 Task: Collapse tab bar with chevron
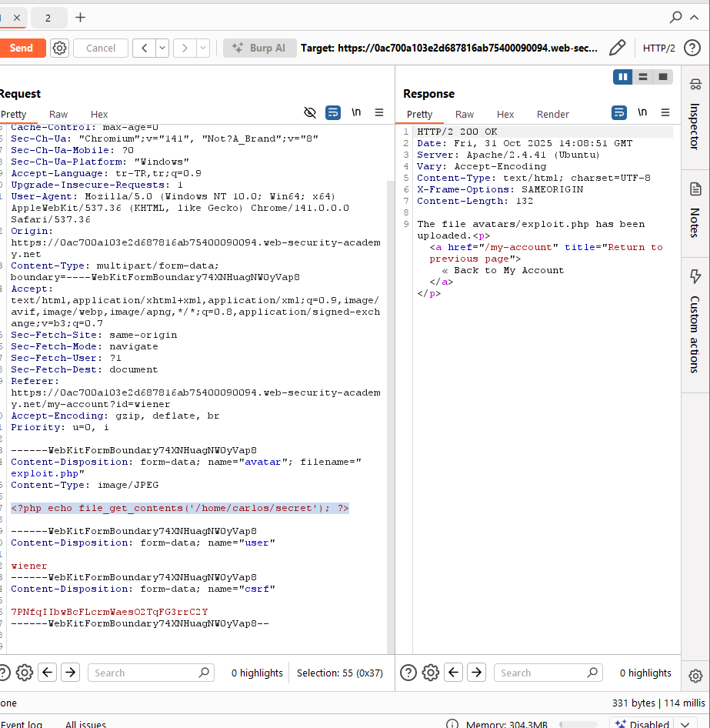click(x=694, y=18)
